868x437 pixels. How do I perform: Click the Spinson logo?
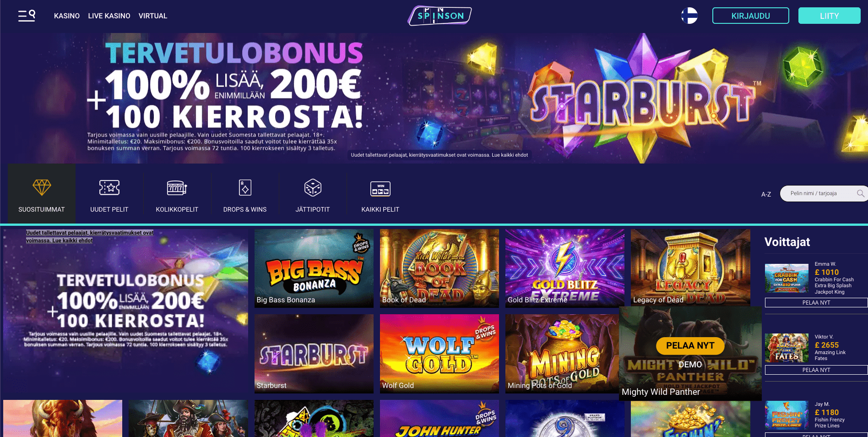click(439, 16)
